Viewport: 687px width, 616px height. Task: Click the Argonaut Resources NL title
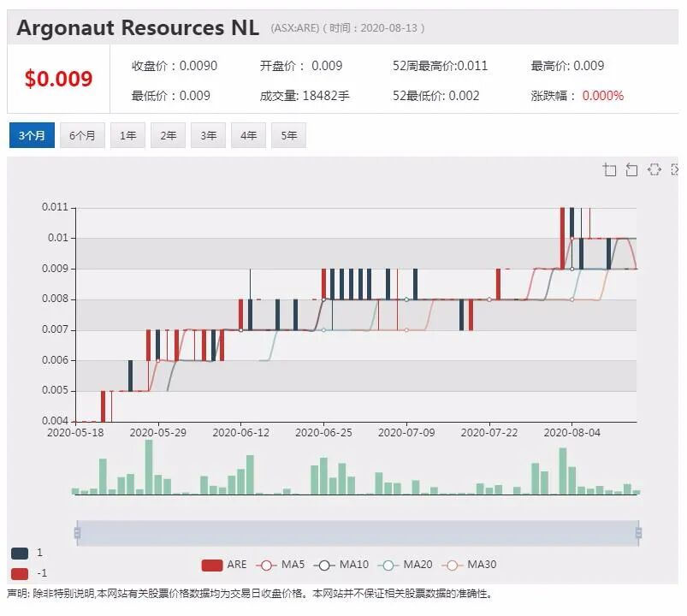coord(138,27)
